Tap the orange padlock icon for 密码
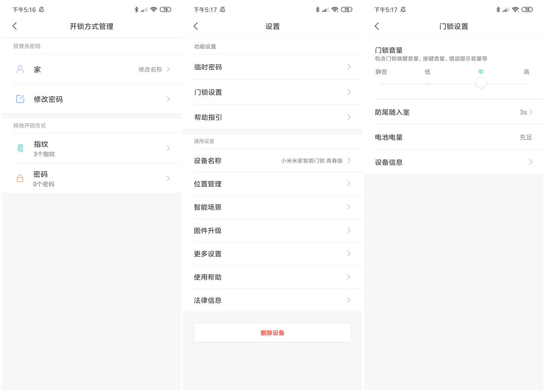The width and height of the screenshot is (545, 392). pos(20,178)
